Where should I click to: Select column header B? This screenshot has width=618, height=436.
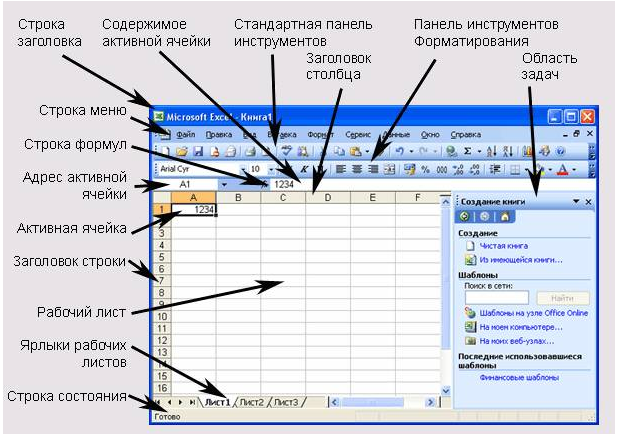(x=238, y=198)
